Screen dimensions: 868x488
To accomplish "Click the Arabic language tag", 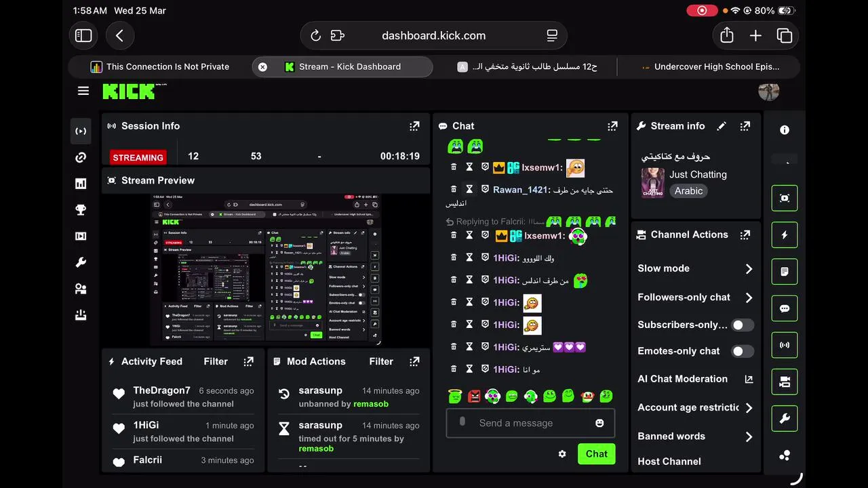I will pyautogui.click(x=688, y=191).
